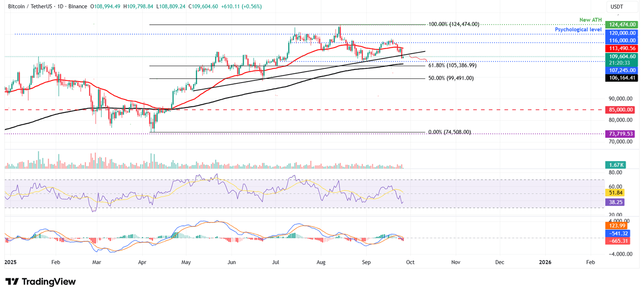The height and width of the screenshot is (295, 644).
Task: Click the red alert line label 85,000.00
Action: click(621, 110)
